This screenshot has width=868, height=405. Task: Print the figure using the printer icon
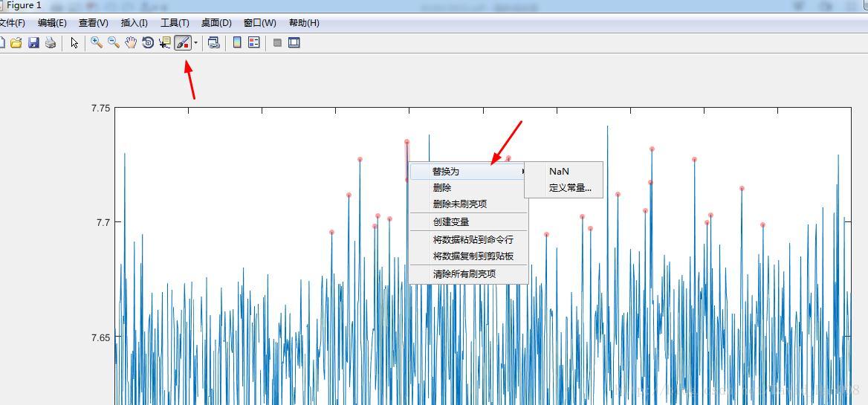click(x=51, y=42)
